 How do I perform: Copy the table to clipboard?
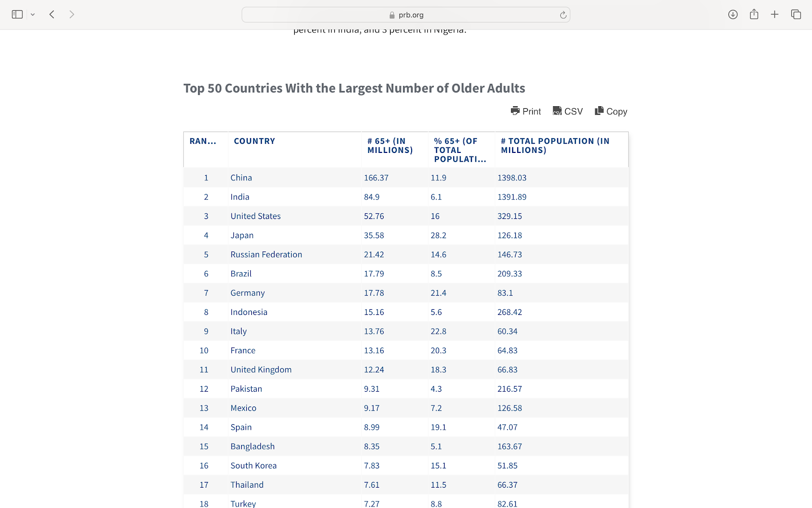(611, 111)
